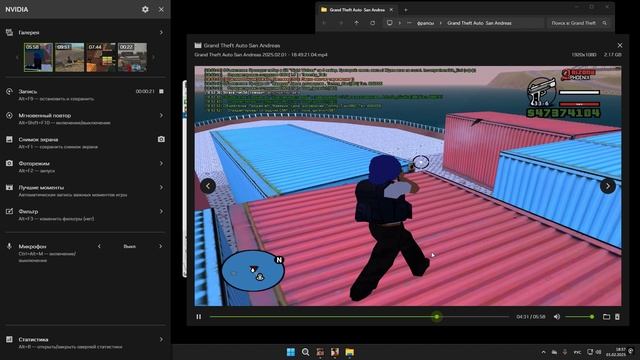
Task: Open gallery thumbnail with 09:51 duration
Action: click(x=70, y=57)
